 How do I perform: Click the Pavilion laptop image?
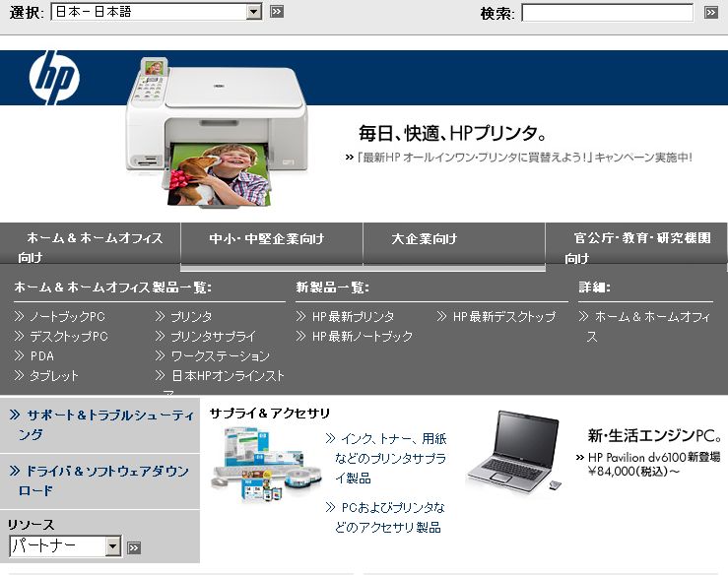pyautogui.click(x=514, y=452)
